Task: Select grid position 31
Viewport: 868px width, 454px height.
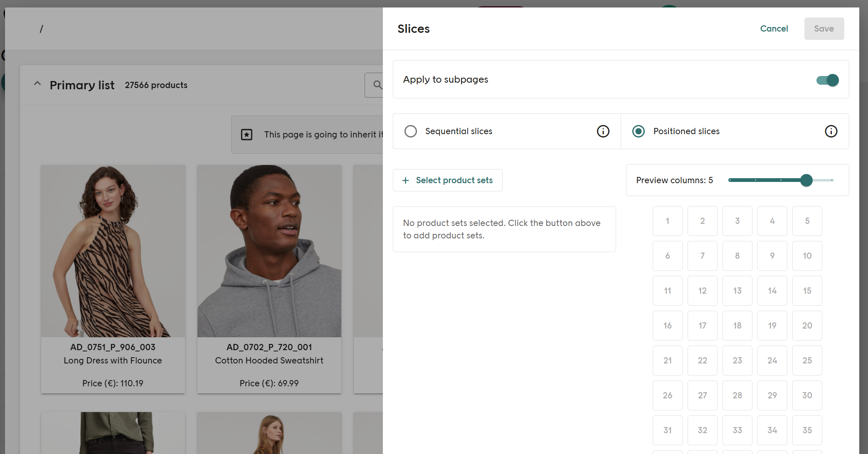Action: (x=667, y=430)
